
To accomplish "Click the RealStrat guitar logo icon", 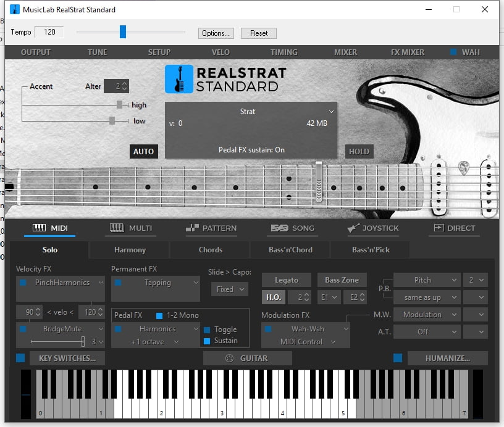I will (179, 79).
